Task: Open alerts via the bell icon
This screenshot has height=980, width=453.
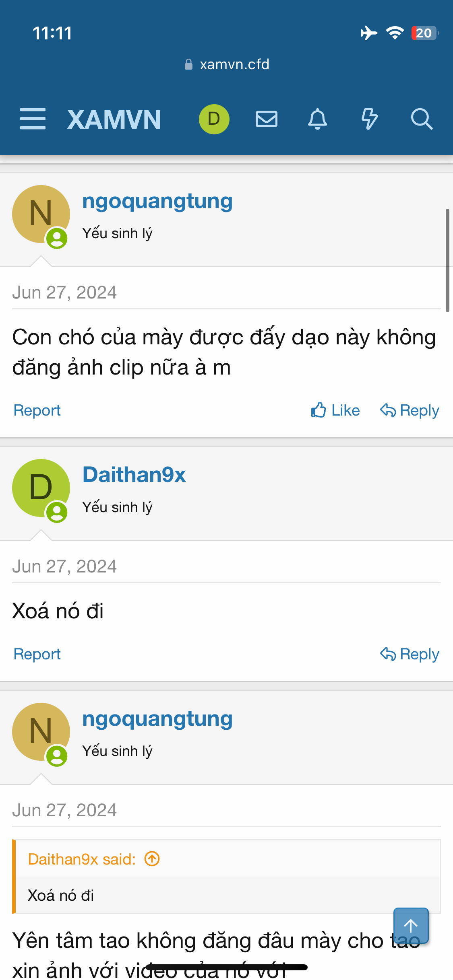Action: click(x=318, y=119)
